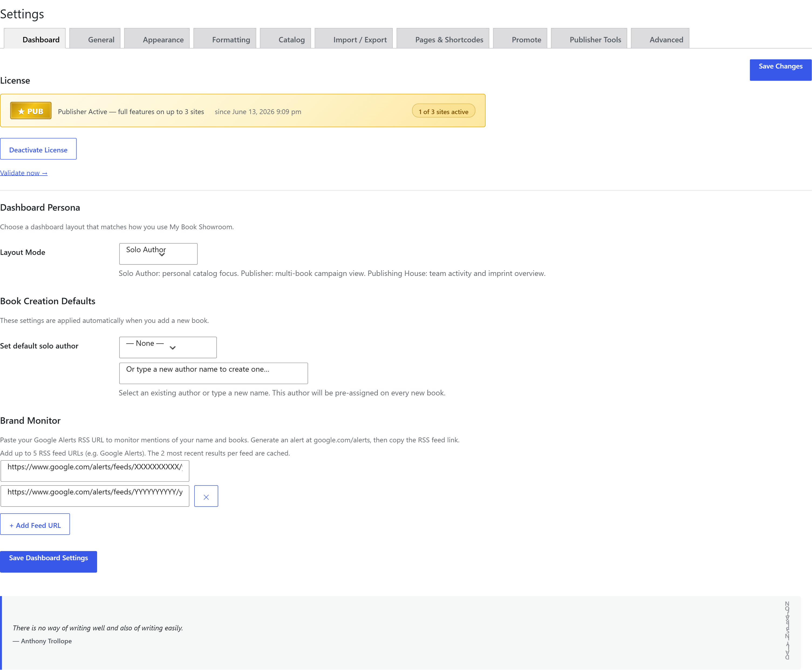
Task: Open the Import / Export tab
Action: 354,39
